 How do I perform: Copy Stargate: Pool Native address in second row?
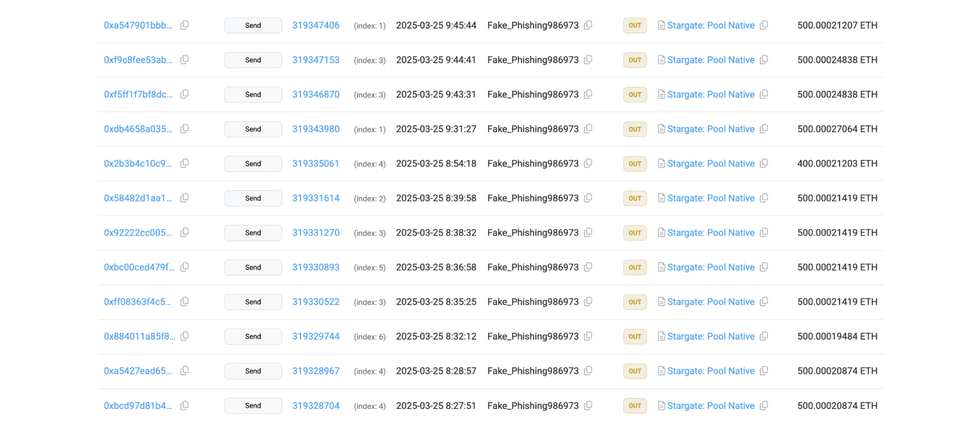click(x=764, y=60)
